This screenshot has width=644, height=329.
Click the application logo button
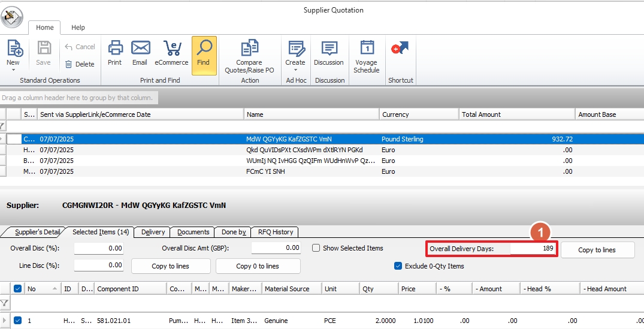pyautogui.click(x=12, y=17)
